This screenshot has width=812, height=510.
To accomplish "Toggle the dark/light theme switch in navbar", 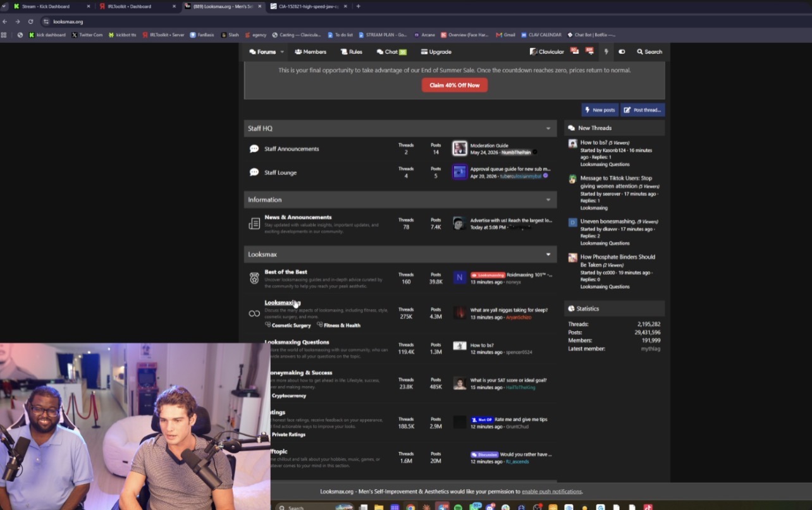I will (622, 52).
